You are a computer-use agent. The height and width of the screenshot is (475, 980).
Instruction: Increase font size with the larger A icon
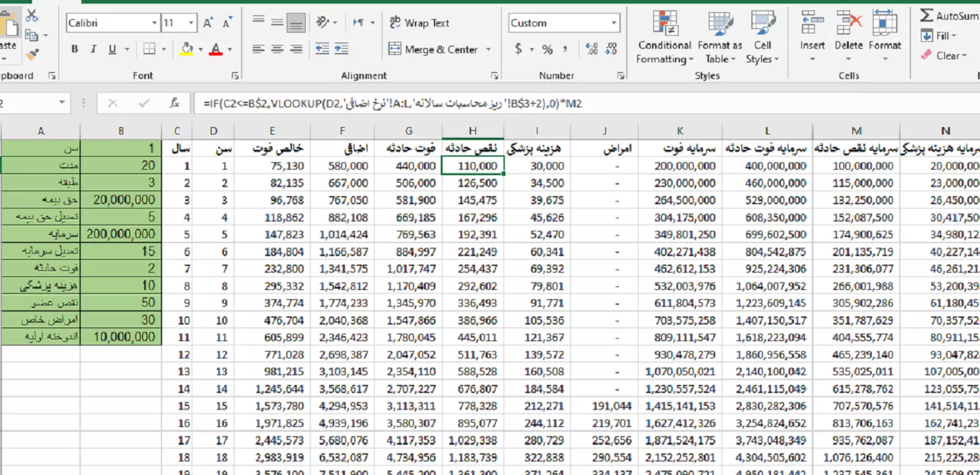(208, 23)
